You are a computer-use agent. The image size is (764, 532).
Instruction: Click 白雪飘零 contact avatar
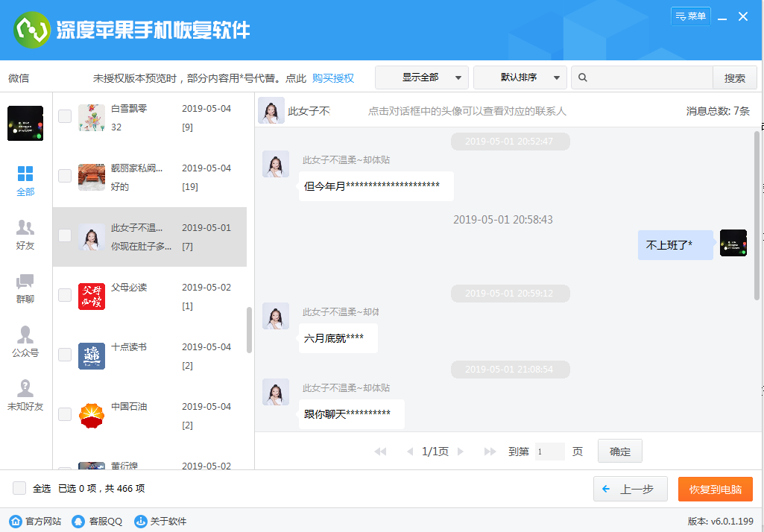tap(92, 118)
